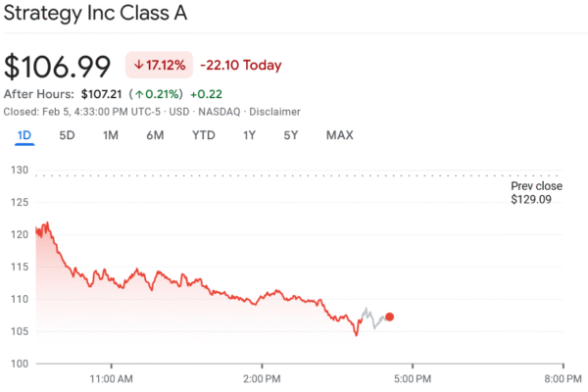Click the red down-arrow in the 17.12% badge

pyautogui.click(x=137, y=66)
